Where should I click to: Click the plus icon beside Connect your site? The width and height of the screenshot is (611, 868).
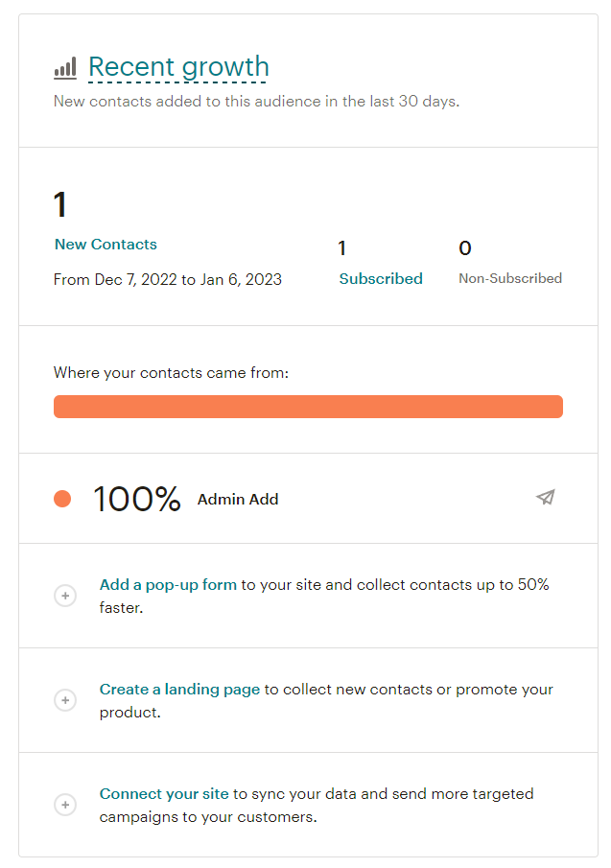click(65, 805)
